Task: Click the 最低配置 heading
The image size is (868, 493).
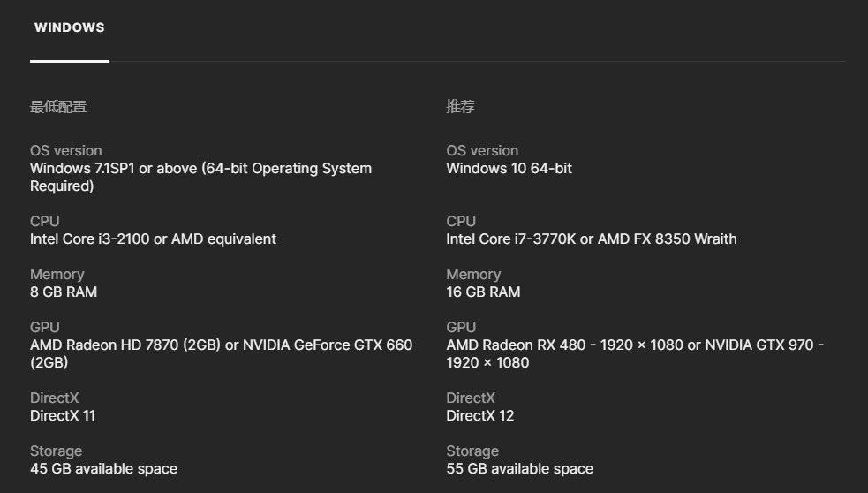Action: point(58,106)
